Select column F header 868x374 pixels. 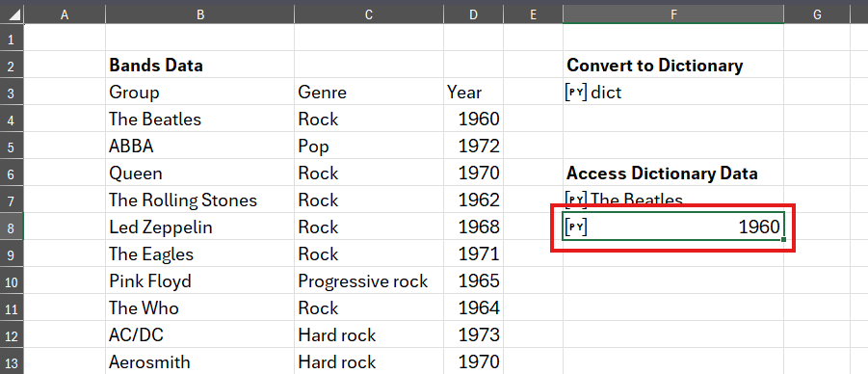click(x=673, y=15)
